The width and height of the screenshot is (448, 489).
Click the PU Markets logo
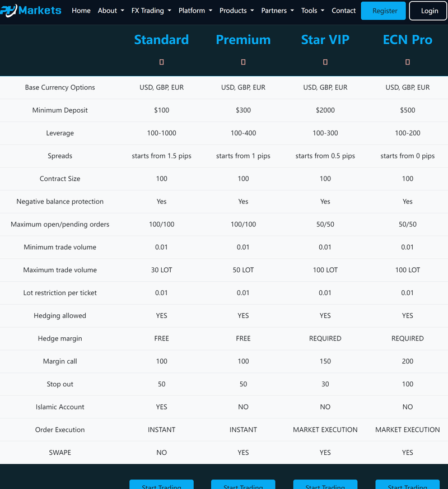(x=31, y=10)
